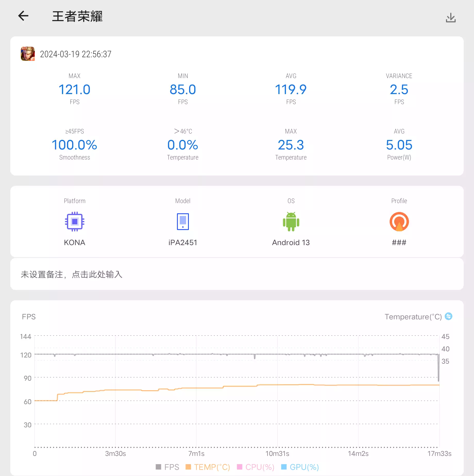Select the MAX 121.0 FPS stat

point(74,89)
